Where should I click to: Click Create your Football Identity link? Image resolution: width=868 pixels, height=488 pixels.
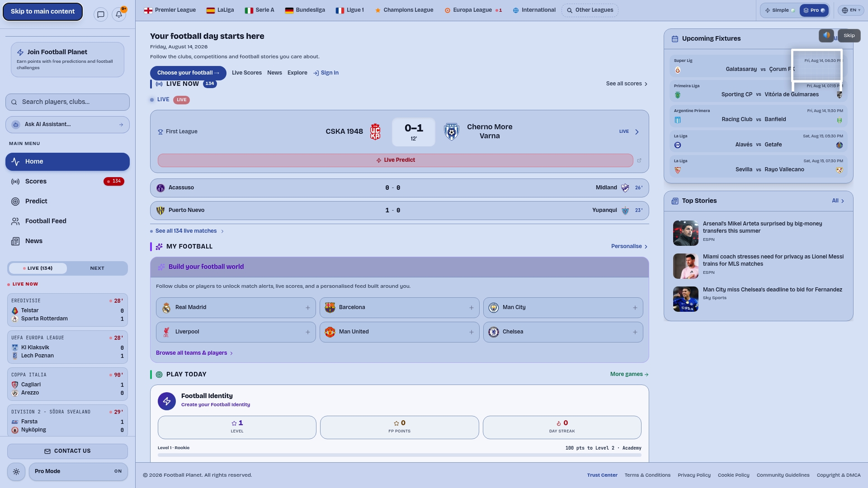tap(216, 405)
